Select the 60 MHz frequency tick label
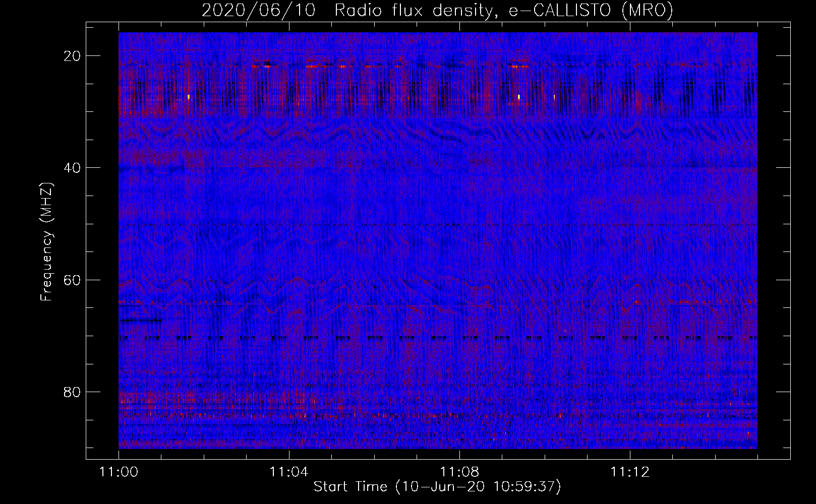The width and height of the screenshot is (816, 504). (73, 280)
